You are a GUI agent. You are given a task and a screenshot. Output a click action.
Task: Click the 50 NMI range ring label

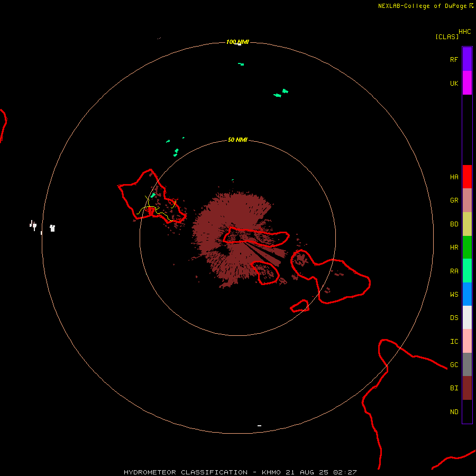point(237,140)
